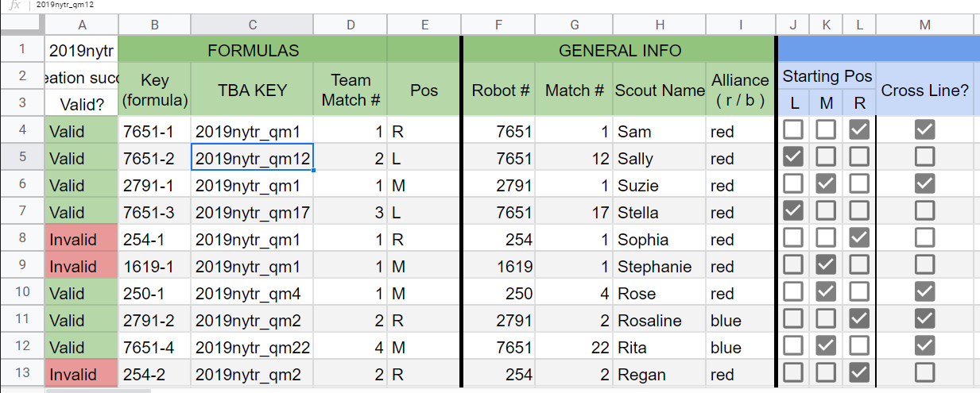
Task: Uncheck starting position L in Stella's row
Action: click(x=793, y=211)
